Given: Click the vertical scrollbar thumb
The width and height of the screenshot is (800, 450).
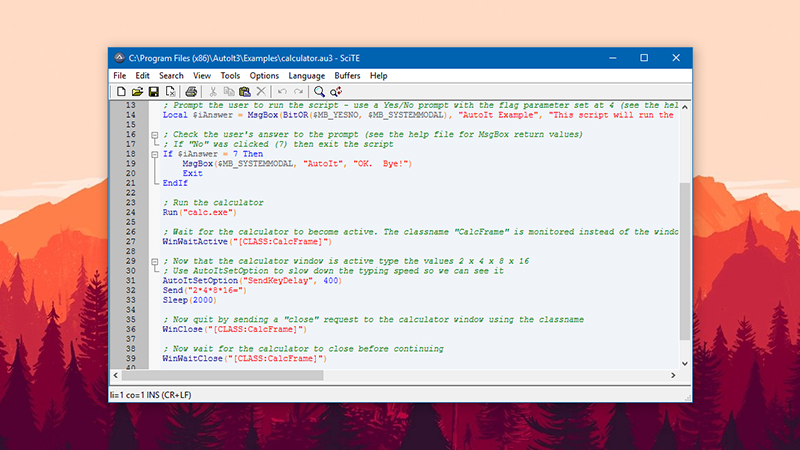Looking at the screenshot, I should click(685, 261).
